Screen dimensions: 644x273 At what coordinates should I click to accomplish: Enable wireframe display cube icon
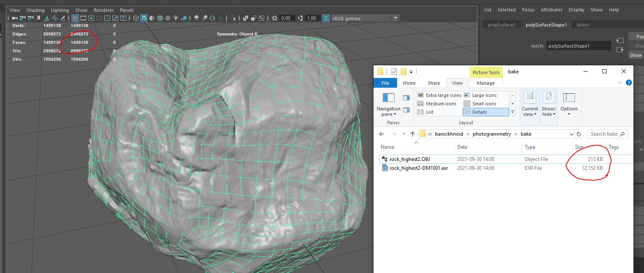[x=136, y=18]
